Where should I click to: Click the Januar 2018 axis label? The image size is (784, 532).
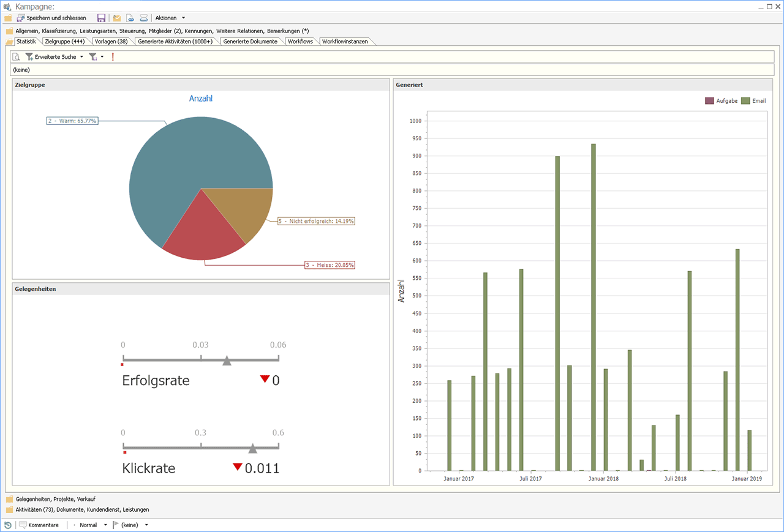click(603, 479)
